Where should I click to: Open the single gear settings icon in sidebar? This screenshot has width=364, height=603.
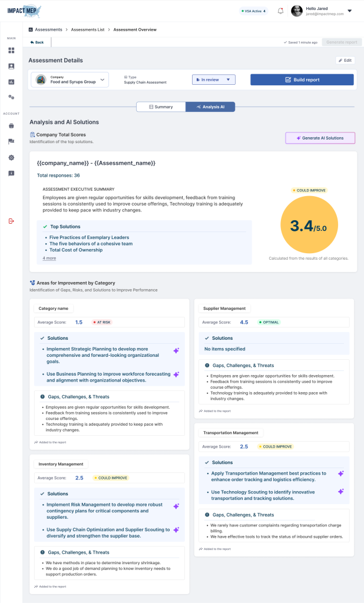pos(11,157)
